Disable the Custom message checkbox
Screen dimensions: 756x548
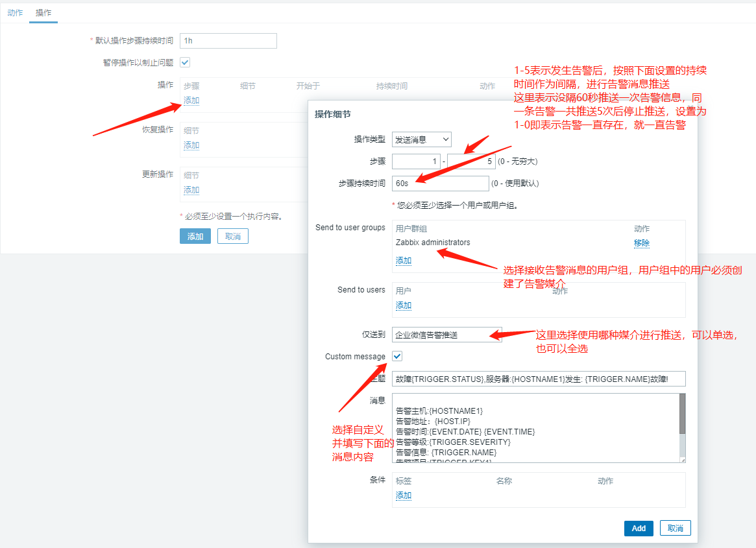coord(396,356)
